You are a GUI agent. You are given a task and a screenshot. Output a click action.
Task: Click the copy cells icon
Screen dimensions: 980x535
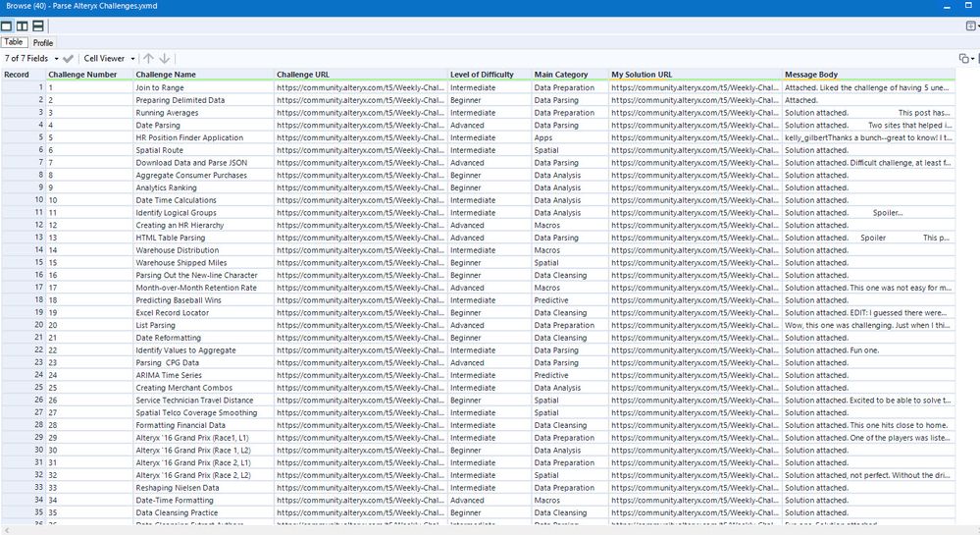pyautogui.click(x=963, y=58)
